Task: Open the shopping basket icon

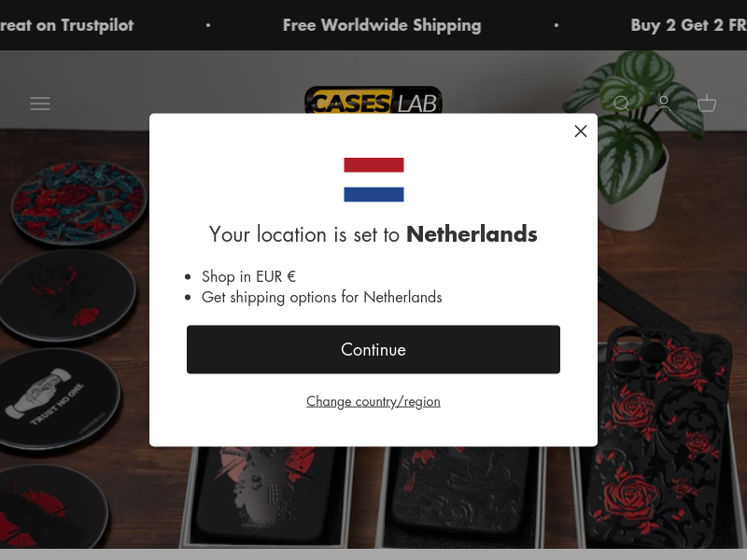Action: [x=707, y=104]
